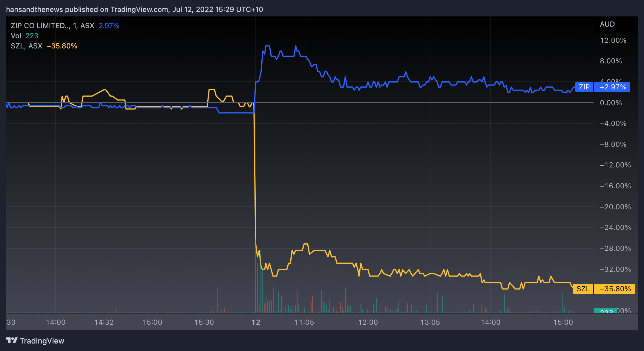Click the 12.00% price scale label
The image size is (644, 351).
(613, 40)
